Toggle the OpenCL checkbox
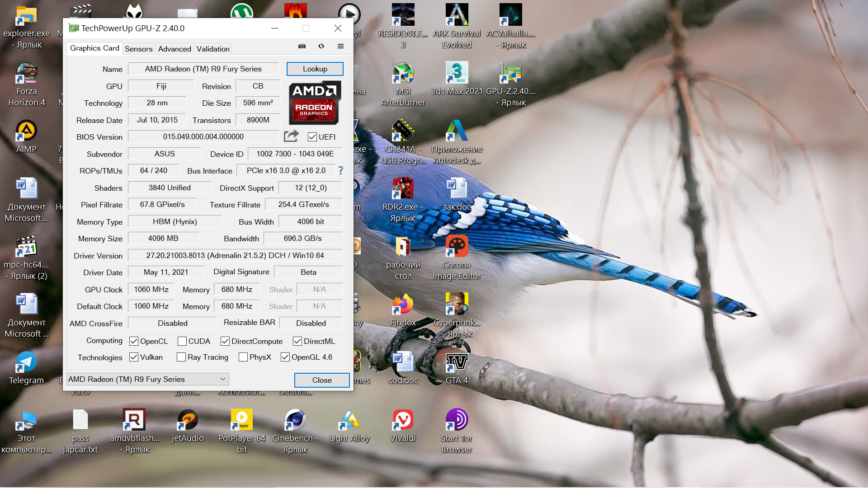 coord(134,341)
